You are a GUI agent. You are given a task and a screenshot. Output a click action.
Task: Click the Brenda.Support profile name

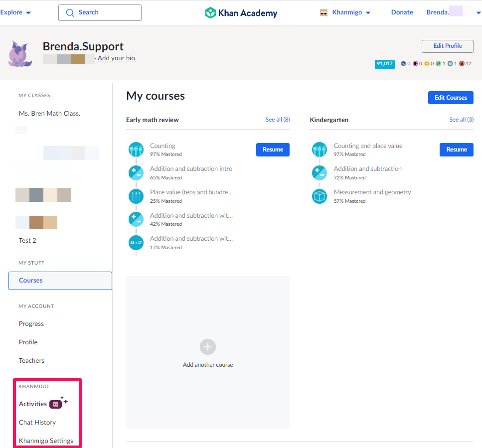click(x=83, y=46)
